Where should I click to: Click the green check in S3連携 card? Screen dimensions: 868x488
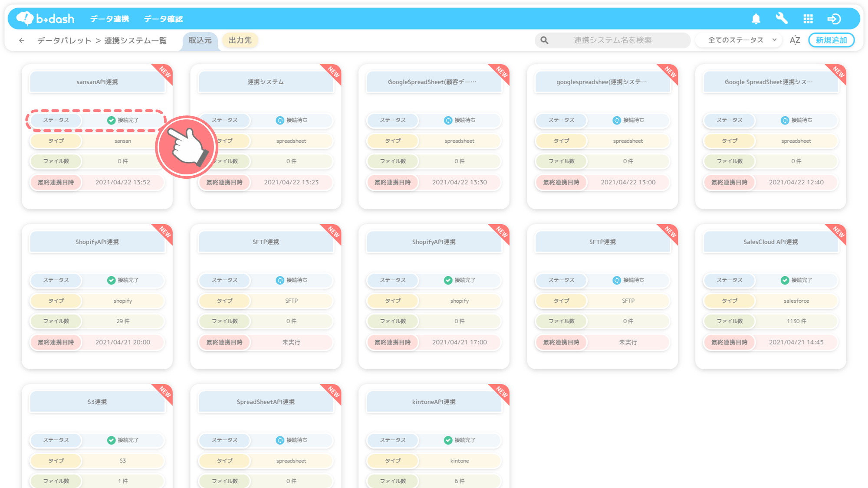(x=111, y=440)
